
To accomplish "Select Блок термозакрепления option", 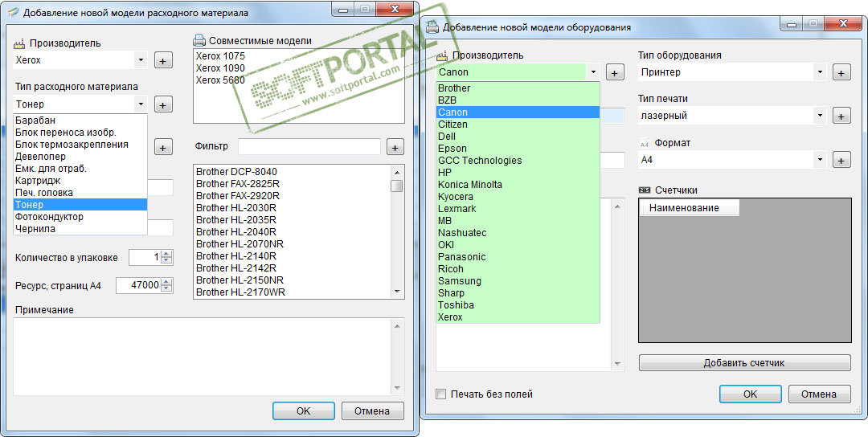I will tap(80, 145).
